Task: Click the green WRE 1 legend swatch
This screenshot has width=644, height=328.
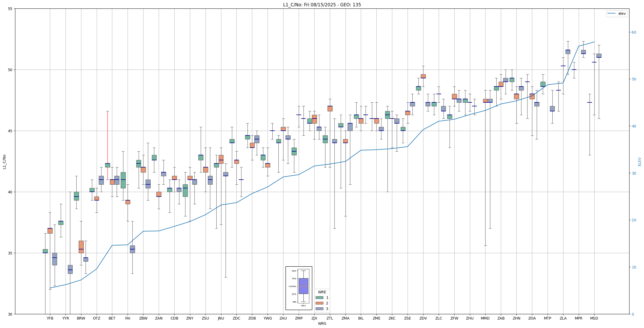Action: 319,298
